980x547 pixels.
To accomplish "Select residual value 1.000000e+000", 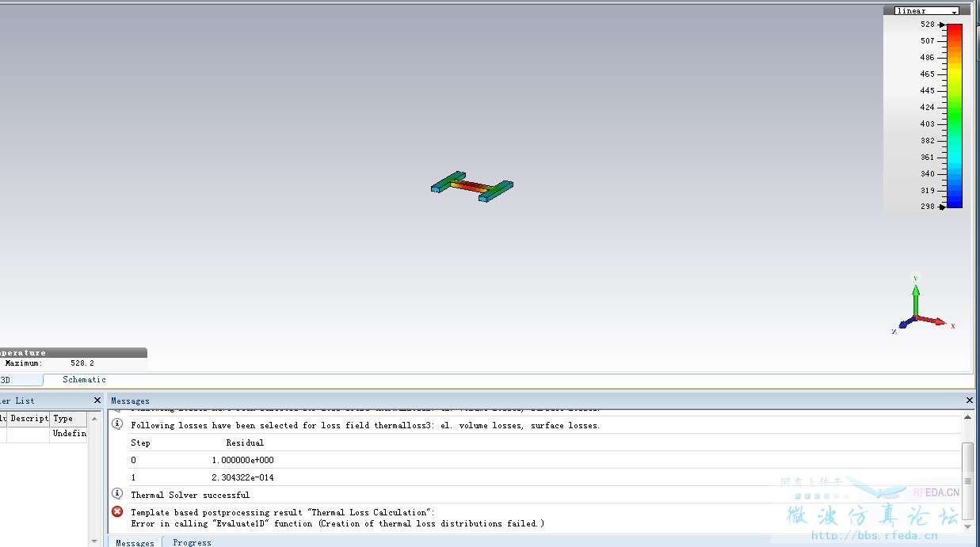I will click(x=243, y=461).
